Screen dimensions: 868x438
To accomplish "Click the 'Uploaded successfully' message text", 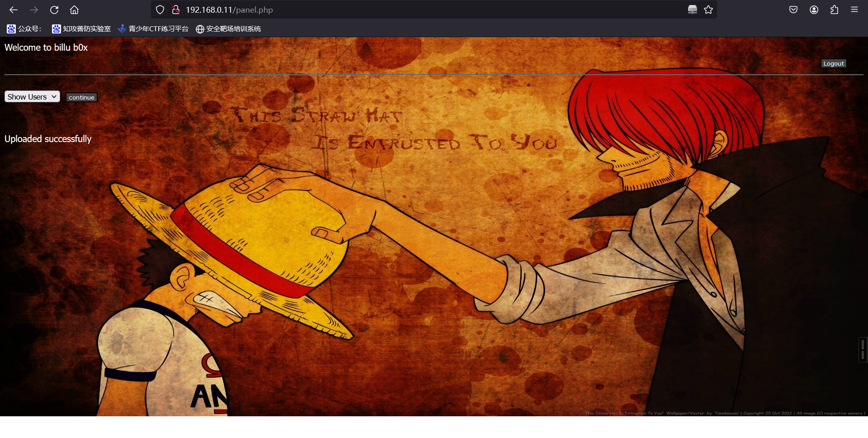I will click(x=48, y=139).
